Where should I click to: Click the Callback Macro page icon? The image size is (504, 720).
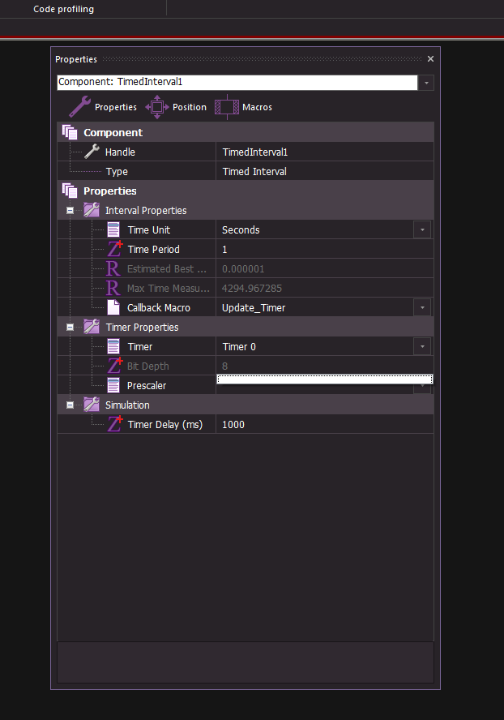[113, 308]
